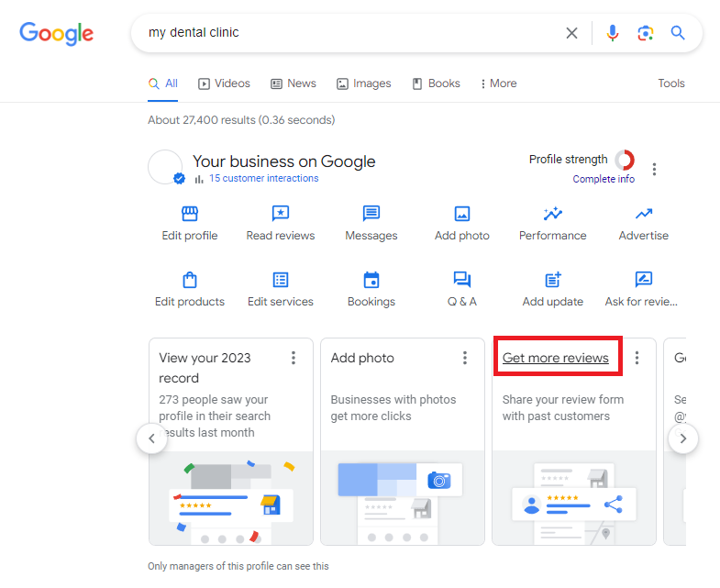This screenshot has height=588, width=720.
Task: Click the 'Get more reviews' link
Action: (556, 358)
